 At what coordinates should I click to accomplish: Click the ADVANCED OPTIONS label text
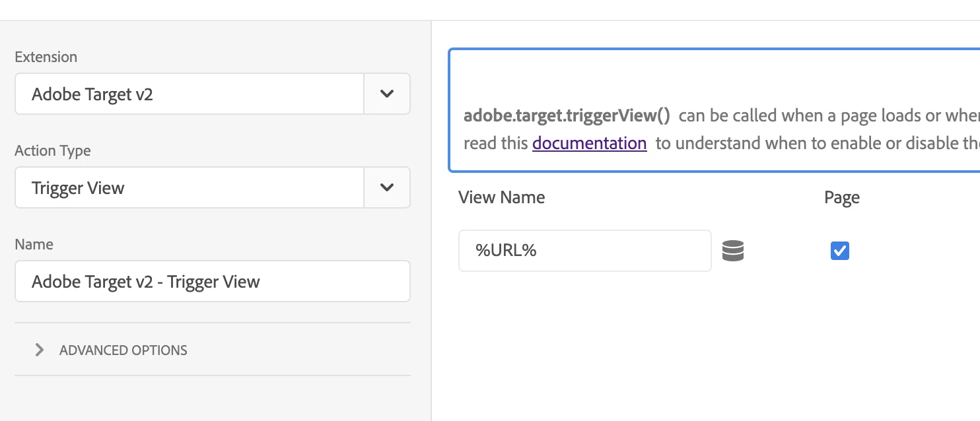(123, 350)
